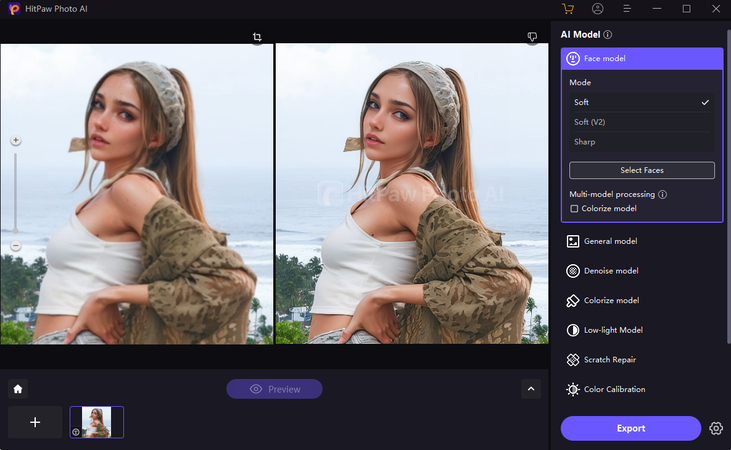
Task: Select the loaded photo thumbnail
Action: coord(97,422)
